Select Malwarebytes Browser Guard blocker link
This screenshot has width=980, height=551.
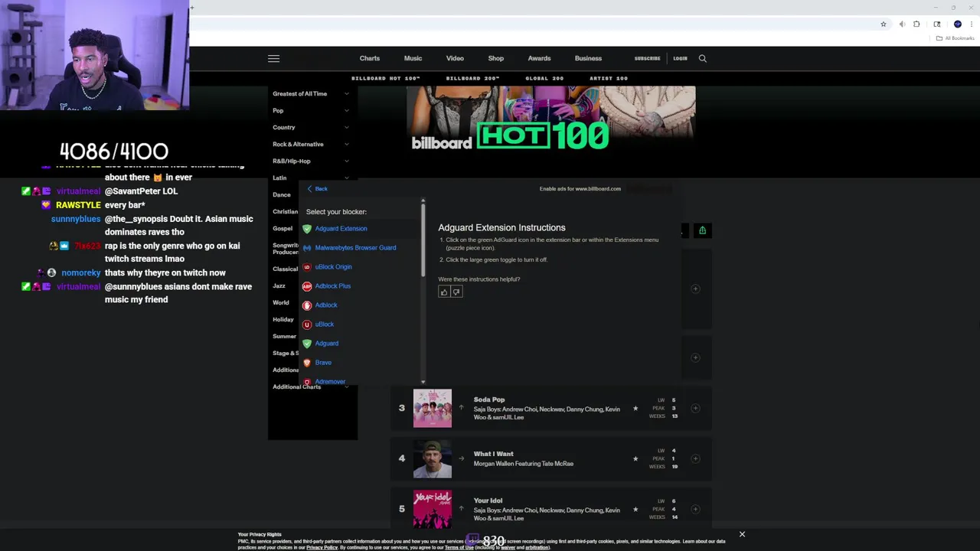355,248
